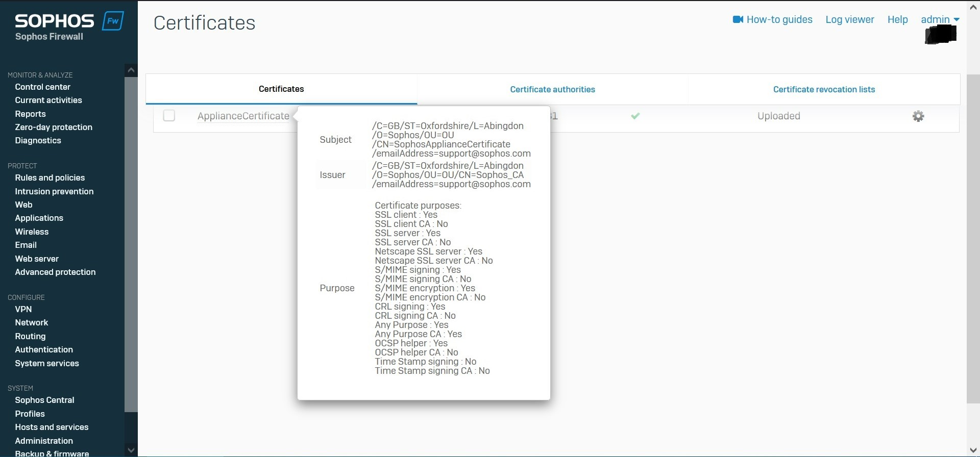Open Wireless settings
This screenshot has height=457, width=980.
tap(32, 232)
